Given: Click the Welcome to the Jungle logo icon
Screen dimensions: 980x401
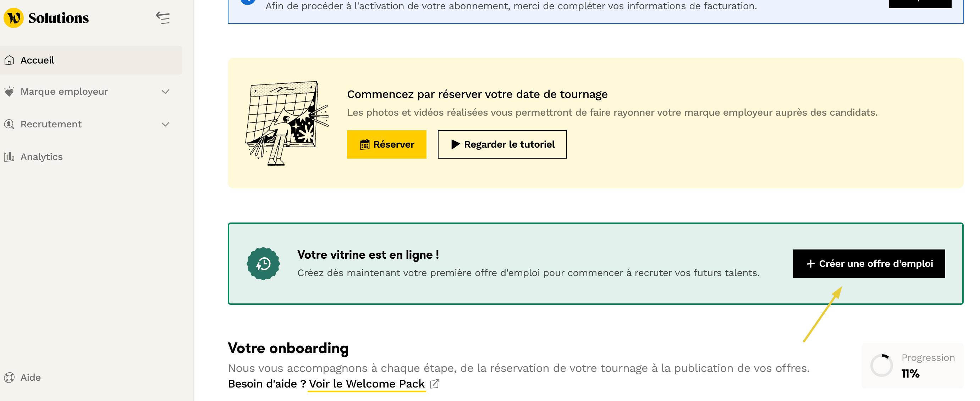Looking at the screenshot, I should [14, 18].
